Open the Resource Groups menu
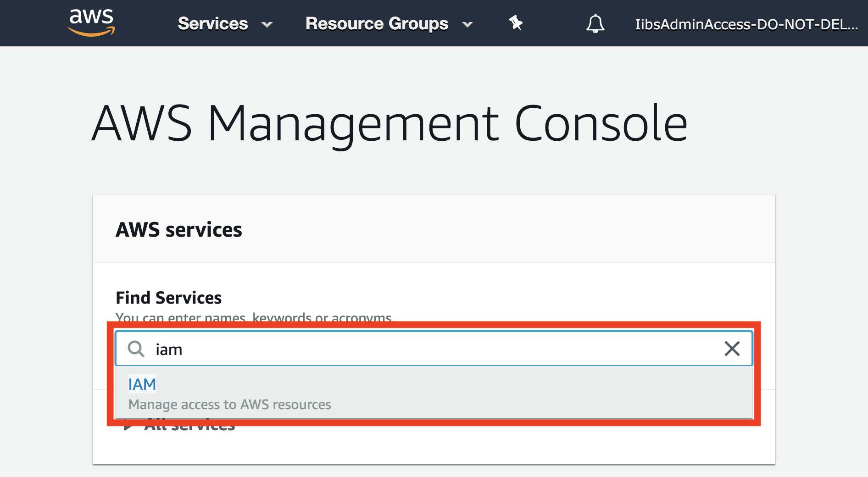 click(377, 24)
